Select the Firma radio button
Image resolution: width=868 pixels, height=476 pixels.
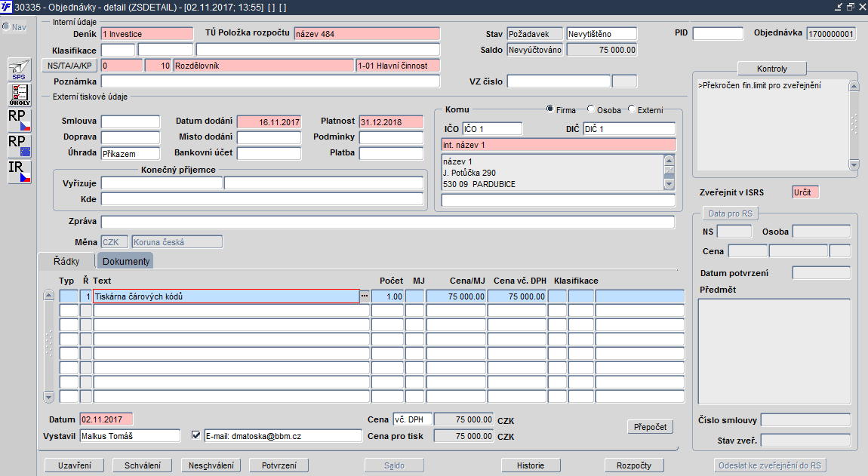549,110
